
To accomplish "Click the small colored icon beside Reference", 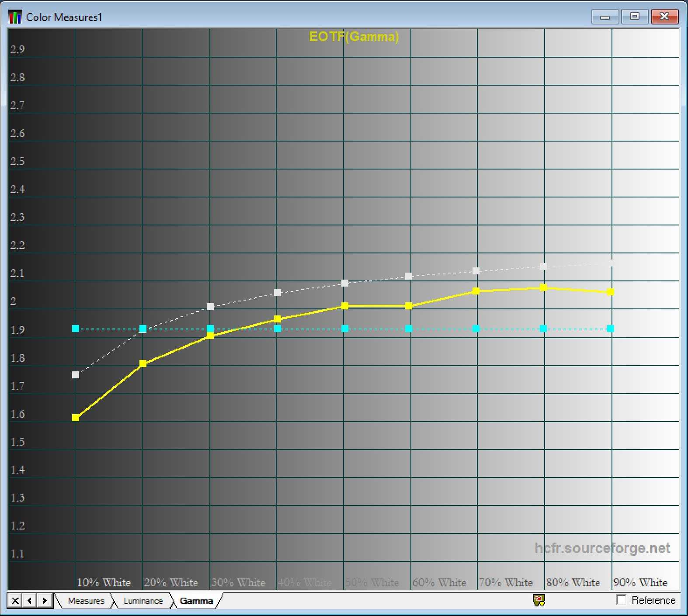I will pos(539,601).
